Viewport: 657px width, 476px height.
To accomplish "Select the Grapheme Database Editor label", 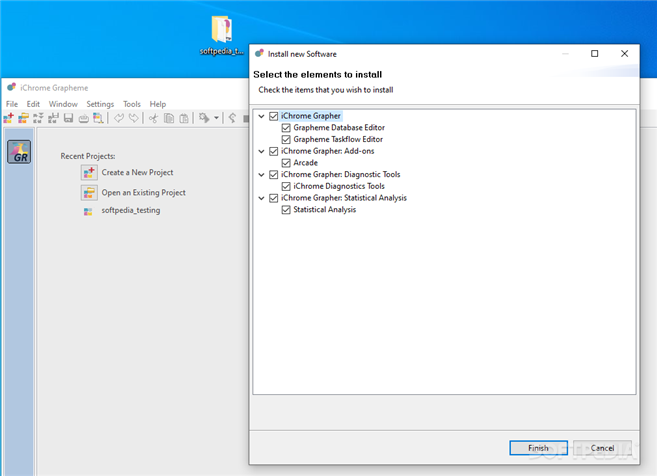I will pyautogui.click(x=339, y=128).
